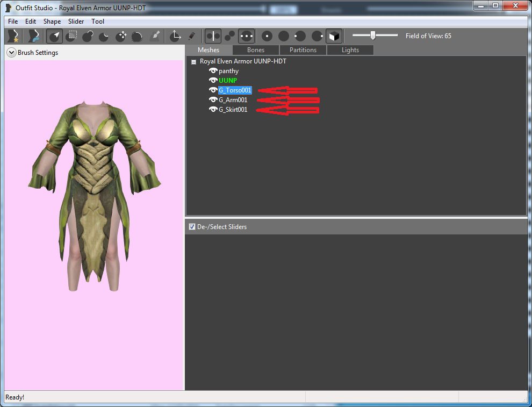Open the Edit menu

[31, 22]
